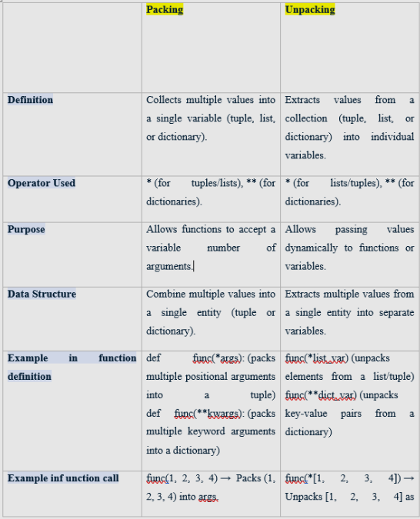Image resolution: width=420 pixels, height=519 pixels.
Task: Click the 'Combine multiple values' data structure cell
Action: coord(211,312)
